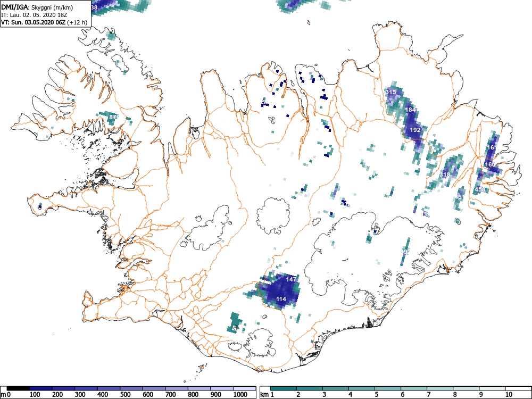The image size is (532, 399).
Task: Click the '147' value in the southern fog patch
Action: coord(291,279)
